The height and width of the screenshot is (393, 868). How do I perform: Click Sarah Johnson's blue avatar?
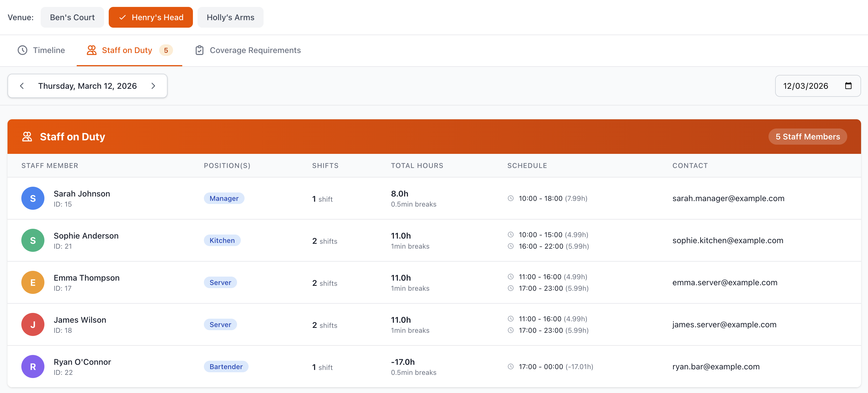click(33, 198)
